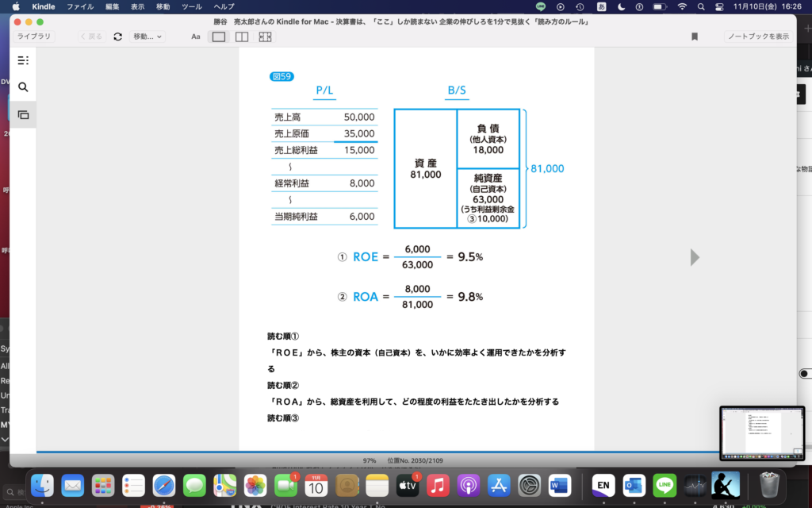Screen dimensions: 812x508
Task: Expand the 移動 go-to dropdown
Action: [x=147, y=37]
